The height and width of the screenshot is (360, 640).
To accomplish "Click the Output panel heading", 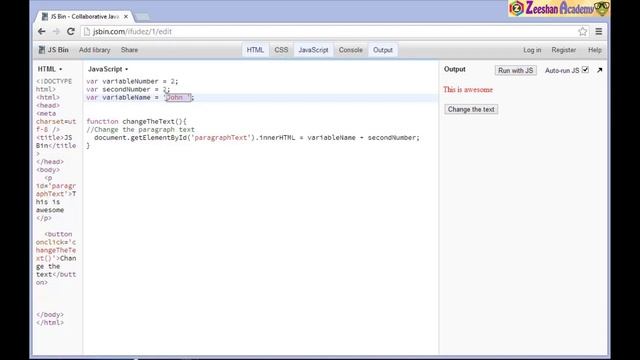I will click(455, 69).
